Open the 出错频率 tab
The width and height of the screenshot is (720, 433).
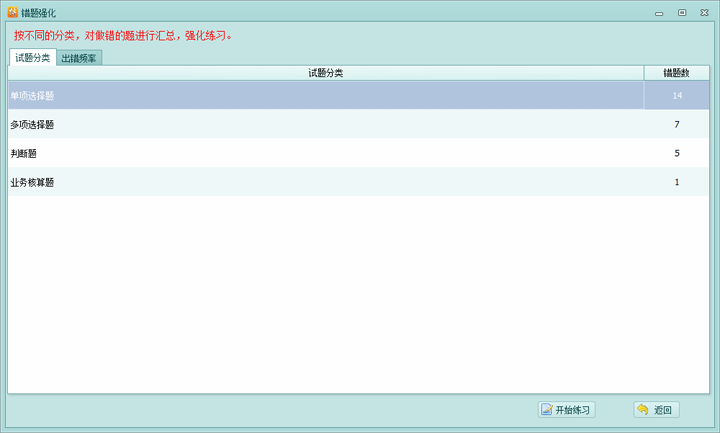(79, 58)
